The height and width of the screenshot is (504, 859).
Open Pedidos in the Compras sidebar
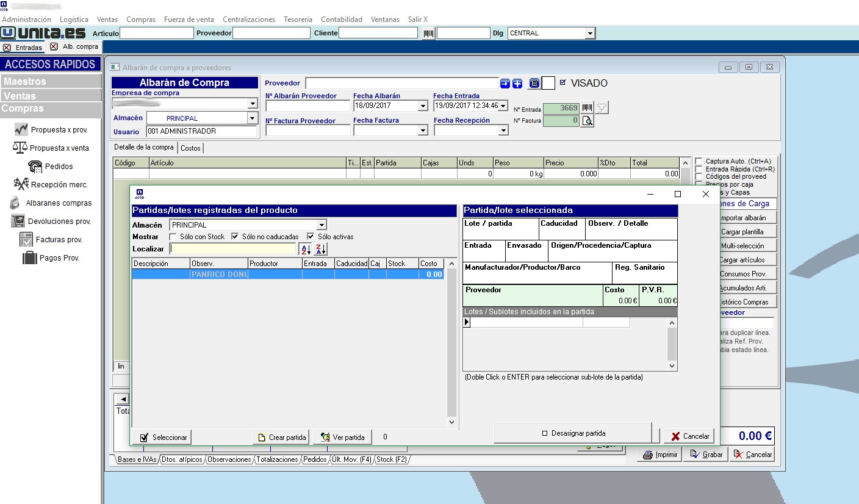[x=51, y=166]
